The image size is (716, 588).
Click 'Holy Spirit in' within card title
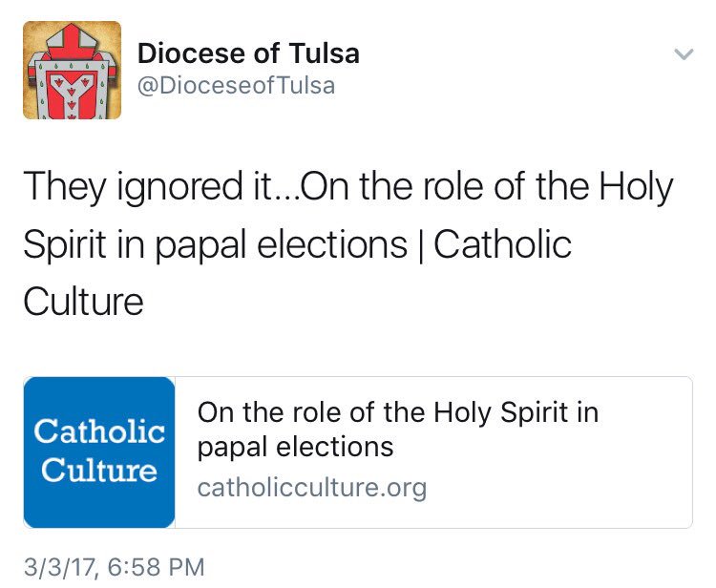point(516,413)
